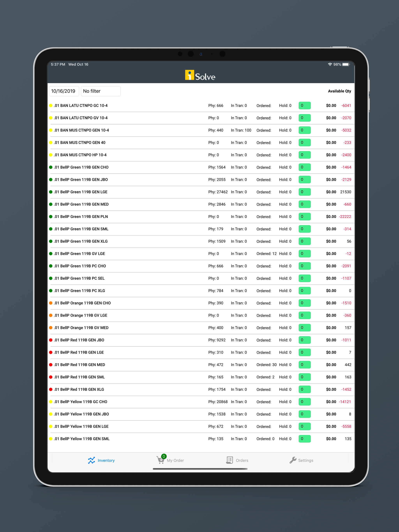Select item .01 BellP Green 119B PC CHO

pyautogui.click(x=80, y=266)
